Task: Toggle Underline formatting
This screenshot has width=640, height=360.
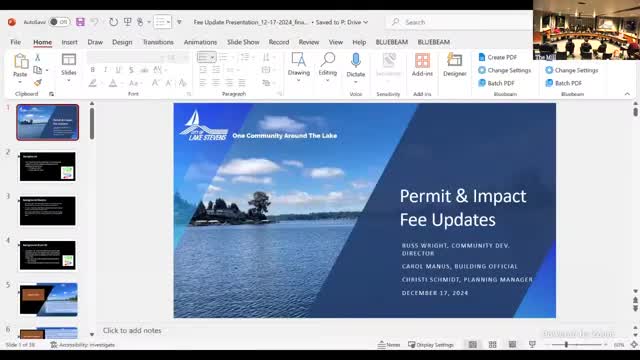Action: tap(118, 70)
